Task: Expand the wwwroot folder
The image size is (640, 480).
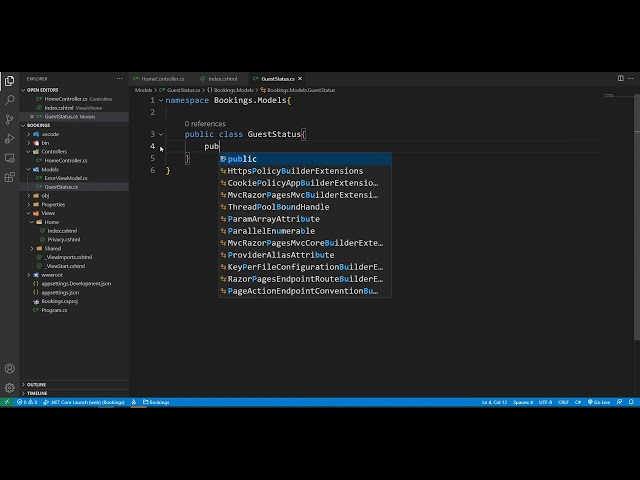Action: pyautogui.click(x=52, y=275)
